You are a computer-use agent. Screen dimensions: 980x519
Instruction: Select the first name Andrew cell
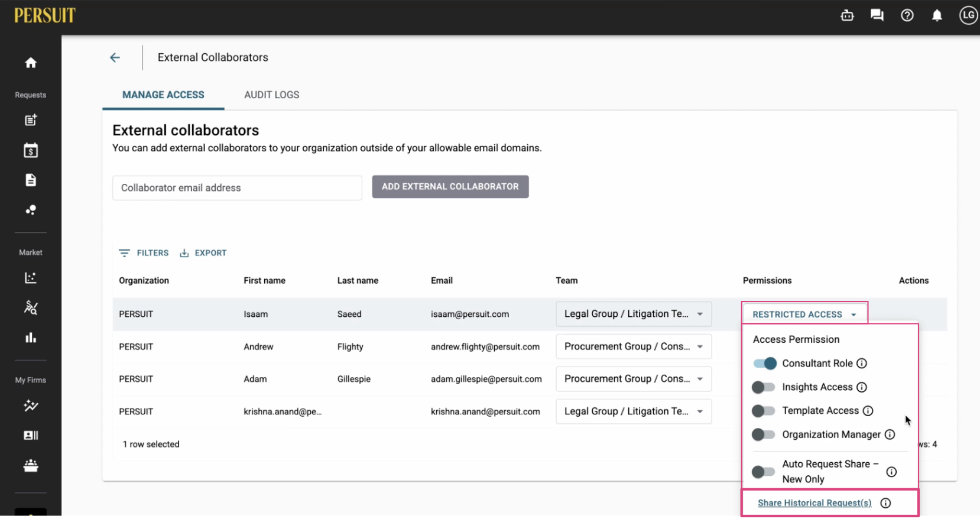(x=258, y=347)
